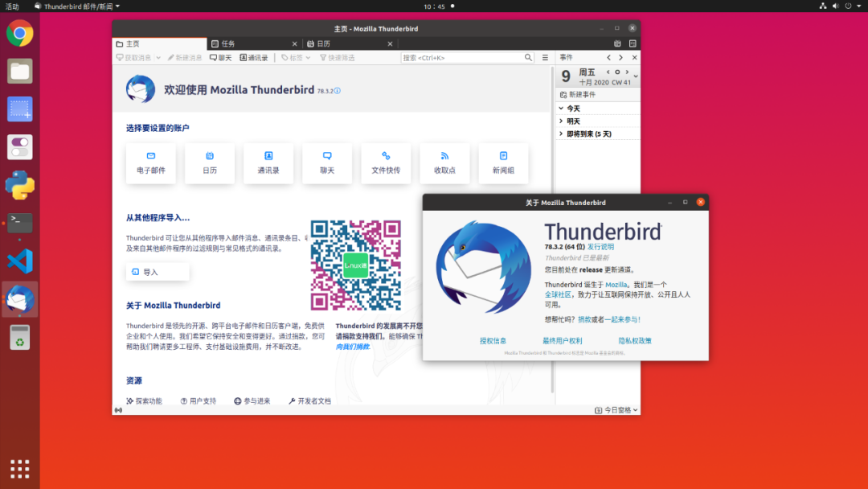Click the Explore Features (探索功能) resource link
Screen dimensions: 868x489
(x=144, y=401)
